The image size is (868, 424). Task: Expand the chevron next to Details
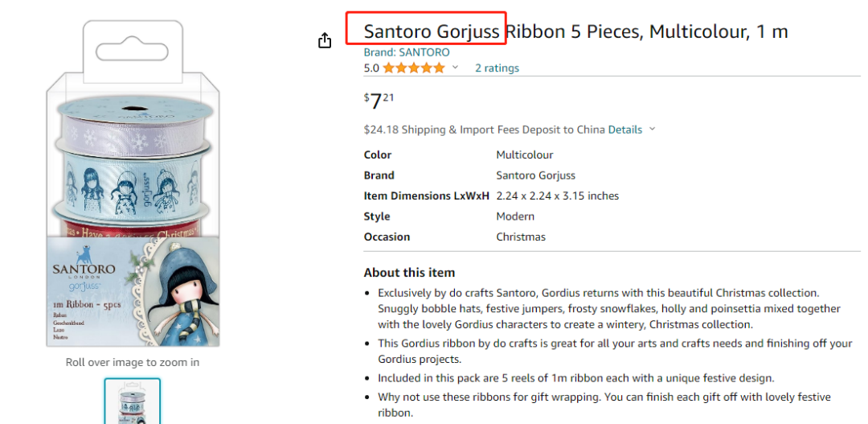tap(652, 130)
